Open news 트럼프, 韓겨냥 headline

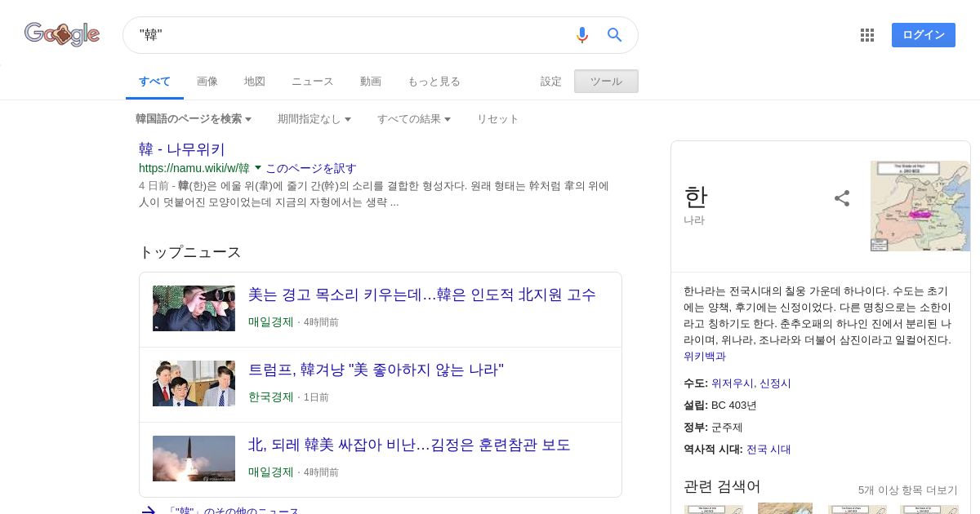pyautogui.click(x=376, y=370)
